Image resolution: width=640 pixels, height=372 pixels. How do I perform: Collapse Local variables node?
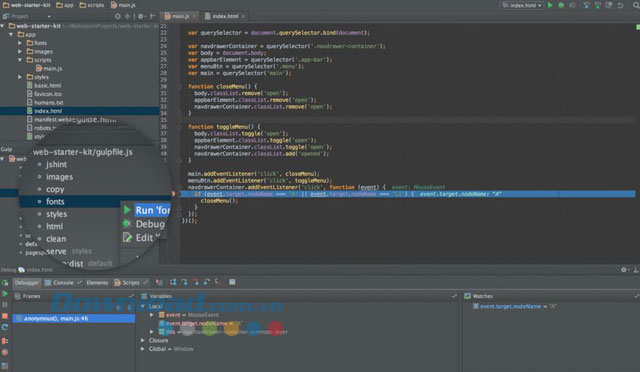143,306
